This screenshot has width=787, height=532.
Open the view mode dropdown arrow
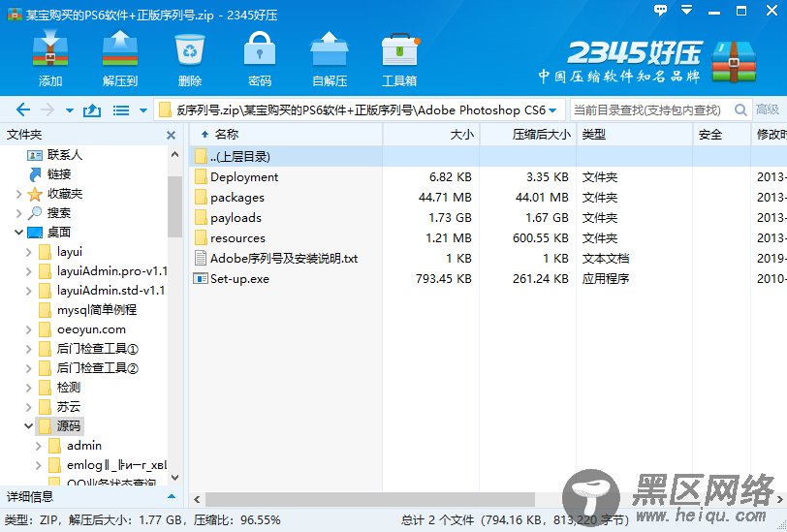click(143, 110)
